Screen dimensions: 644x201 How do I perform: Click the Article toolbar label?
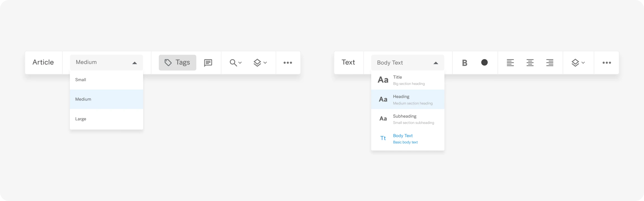43,62
